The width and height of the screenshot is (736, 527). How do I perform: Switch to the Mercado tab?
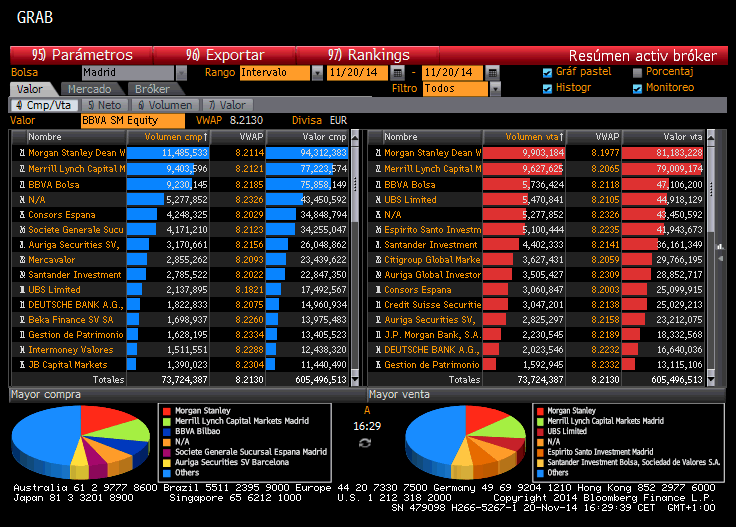point(89,89)
